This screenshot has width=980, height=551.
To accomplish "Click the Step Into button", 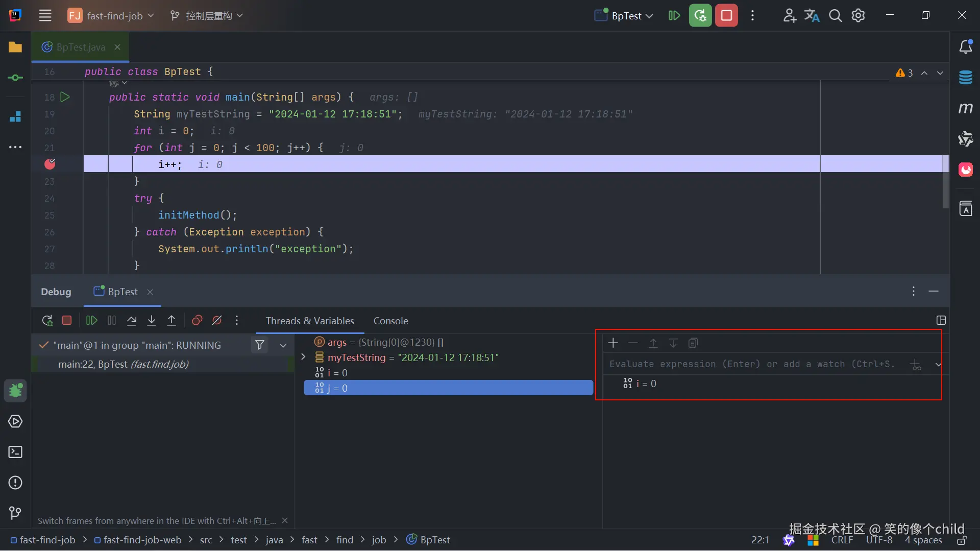I will [x=152, y=320].
